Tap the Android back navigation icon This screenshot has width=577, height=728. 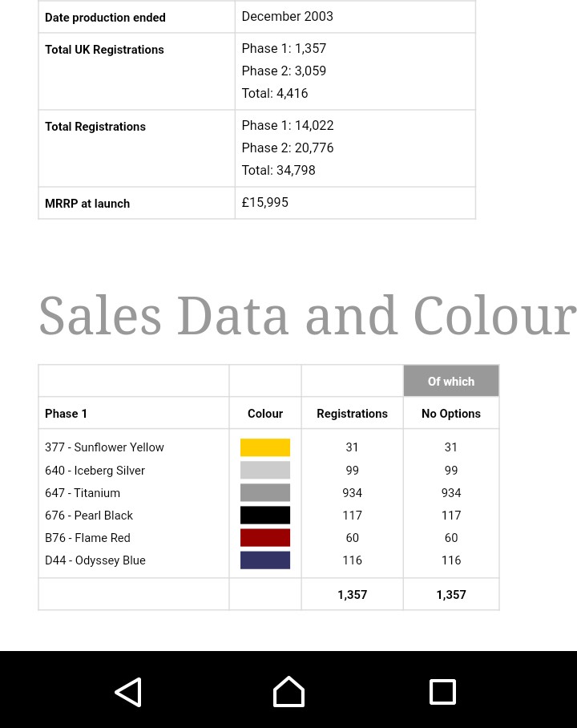click(x=128, y=692)
